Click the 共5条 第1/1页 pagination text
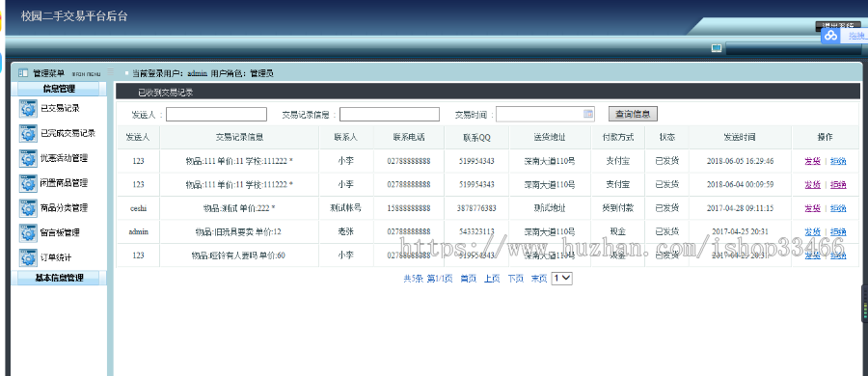Screen dimensions: 868x376 (x=428, y=279)
